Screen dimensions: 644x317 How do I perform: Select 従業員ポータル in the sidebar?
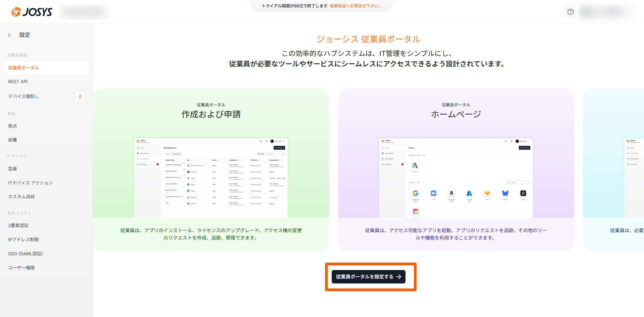[x=23, y=68]
